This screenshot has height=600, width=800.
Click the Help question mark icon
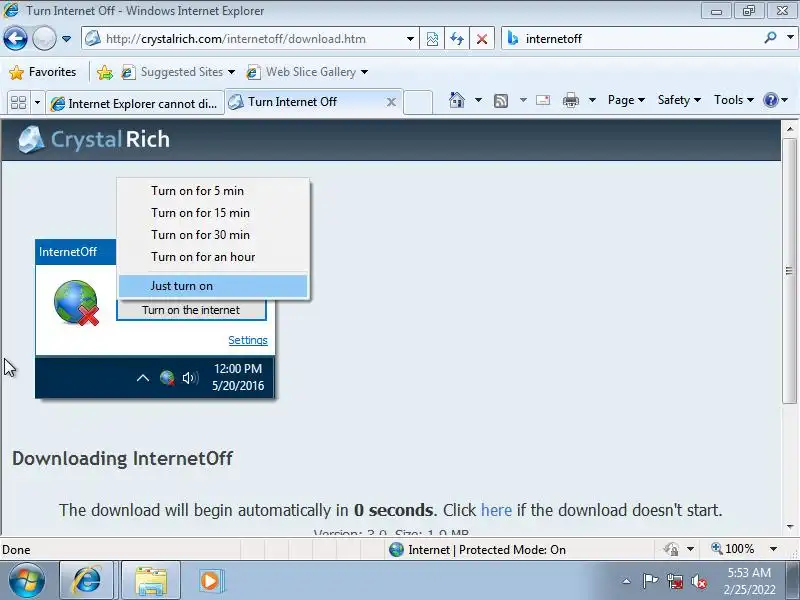coord(770,100)
